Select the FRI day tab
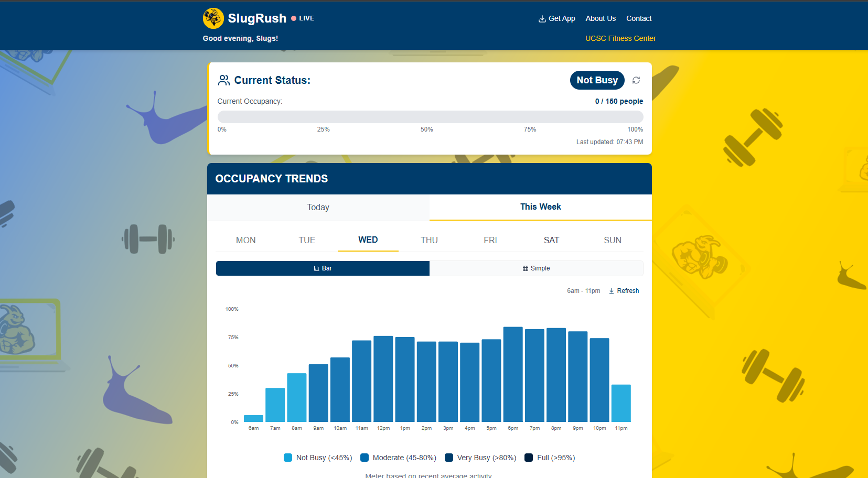The image size is (868, 478). (490, 240)
